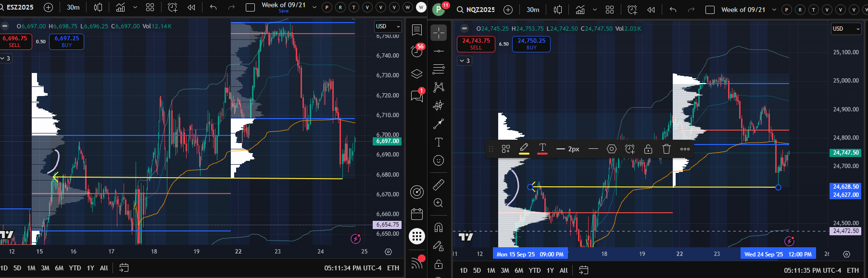Viewport: 868px width, 278px height.
Task: Expand the indicators dropdown on ESZ2025 chart
Action: click(x=135, y=7)
